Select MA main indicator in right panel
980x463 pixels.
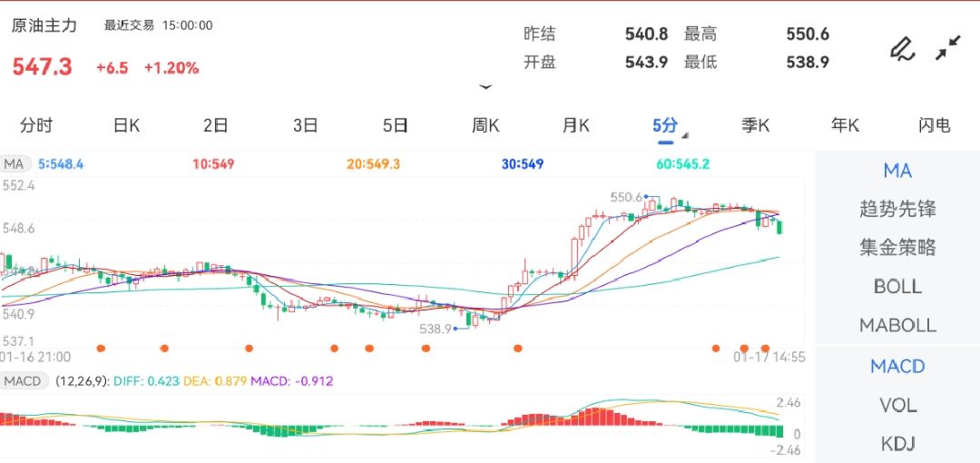coord(897,171)
